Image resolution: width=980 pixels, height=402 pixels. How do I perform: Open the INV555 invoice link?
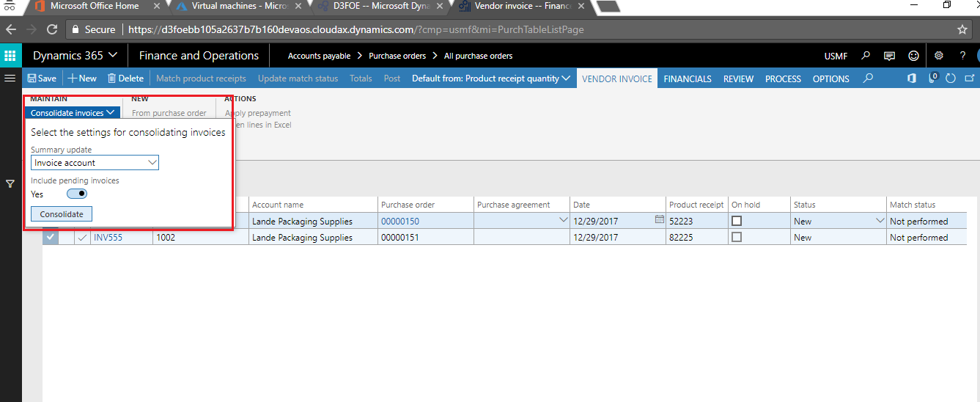click(108, 238)
